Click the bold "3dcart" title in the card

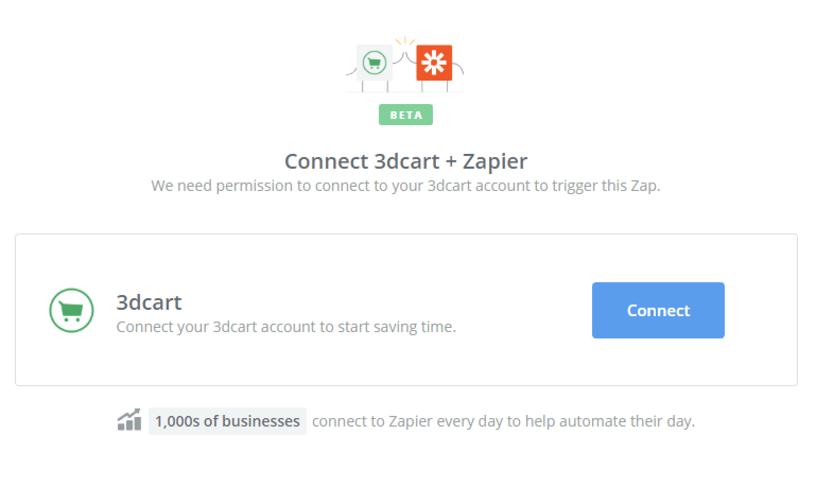pyautogui.click(x=149, y=302)
